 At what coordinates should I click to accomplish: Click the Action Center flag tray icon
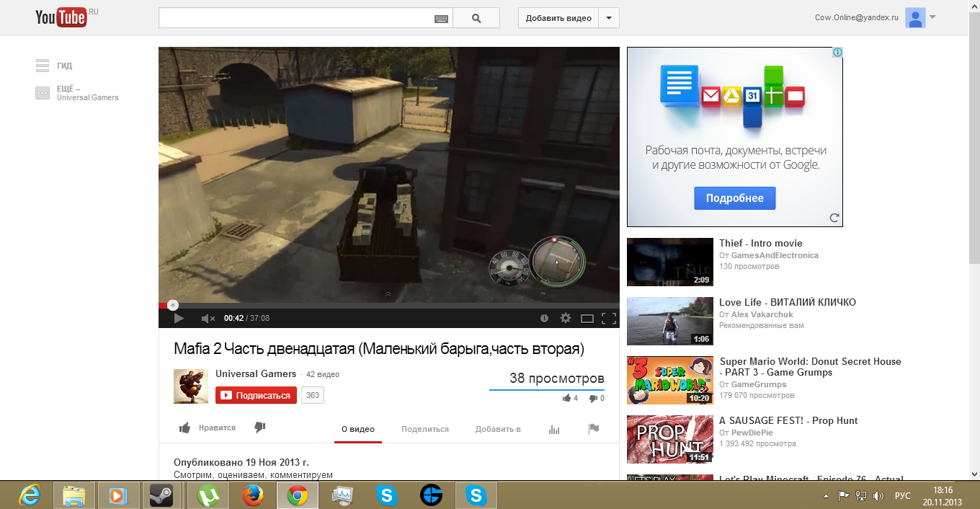[843, 496]
